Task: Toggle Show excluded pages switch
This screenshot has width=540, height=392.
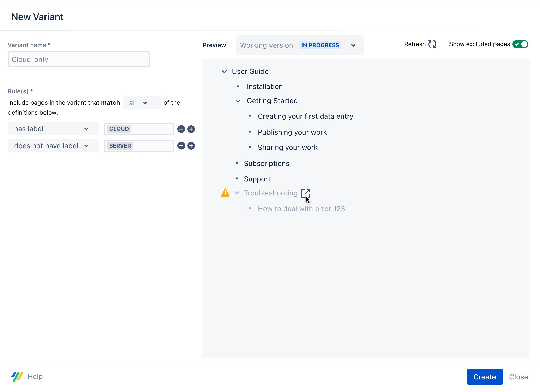Action: (x=520, y=44)
